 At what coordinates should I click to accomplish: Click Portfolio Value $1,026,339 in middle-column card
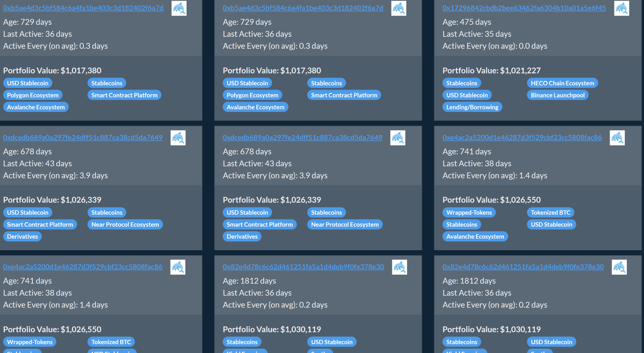click(x=272, y=200)
